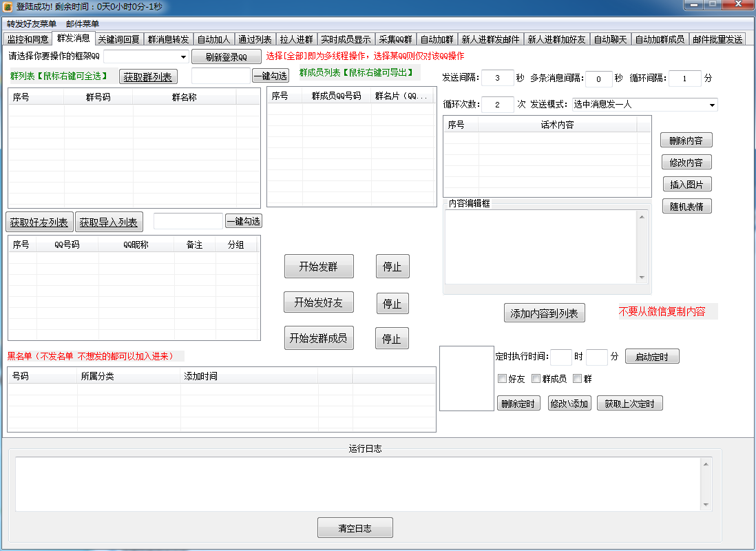Switch to the 自动加群 tab
Viewport: 756px width, 551px height.
(x=437, y=39)
